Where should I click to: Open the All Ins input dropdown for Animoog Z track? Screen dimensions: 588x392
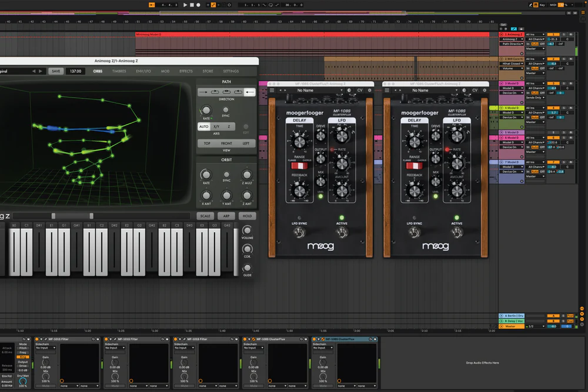pyautogui.click(x=534, y=34)
